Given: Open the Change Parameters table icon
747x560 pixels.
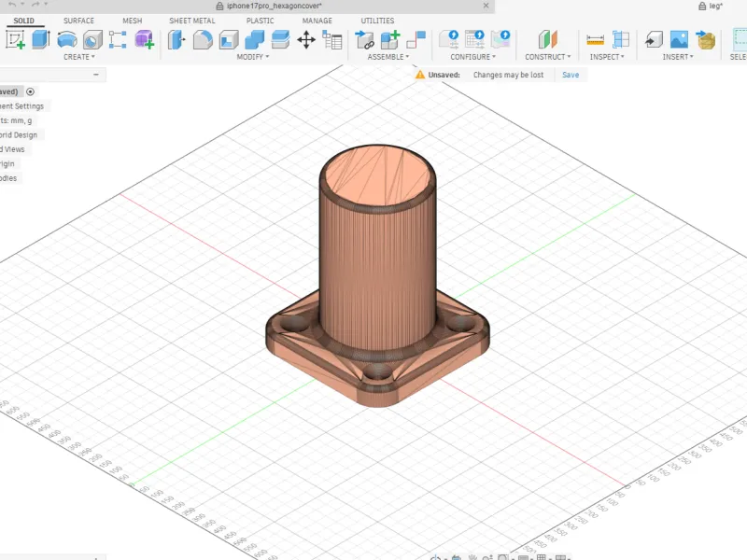Looking at the screenshot, I should (332, 39).
